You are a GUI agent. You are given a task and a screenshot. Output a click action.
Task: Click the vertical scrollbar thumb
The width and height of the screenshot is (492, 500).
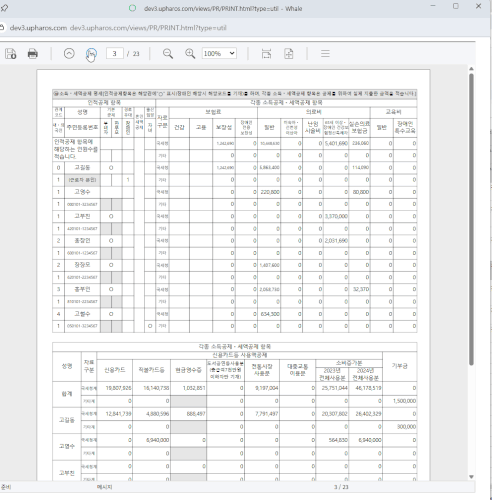(x=471, y=219)
